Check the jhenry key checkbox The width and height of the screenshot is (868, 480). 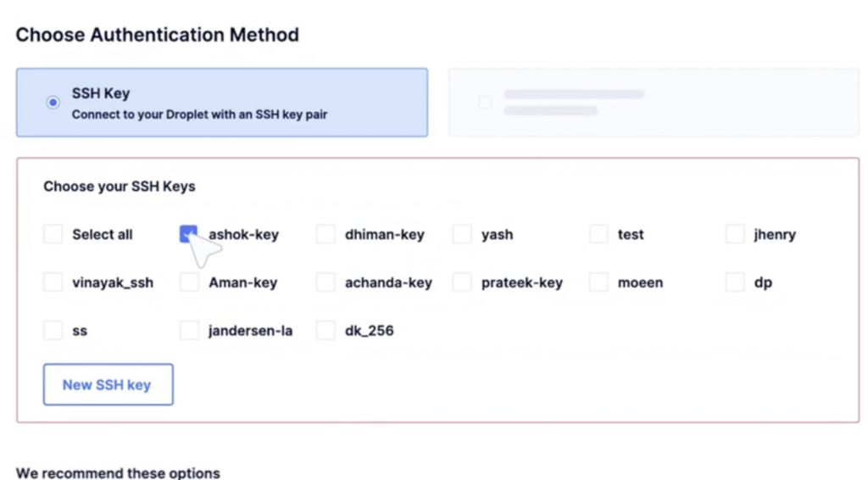coord(735,234)
